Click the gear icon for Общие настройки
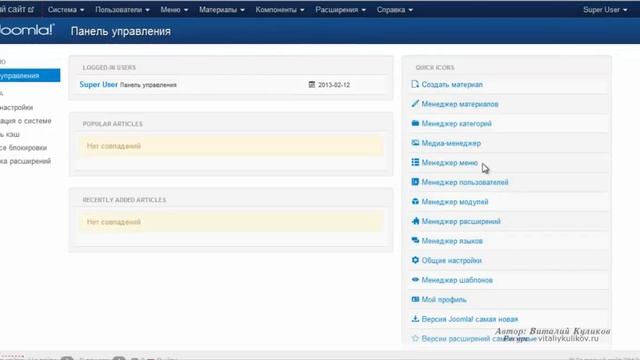This screenshot has height=360, width=640. pyautogui.click(x=415, y=260)
